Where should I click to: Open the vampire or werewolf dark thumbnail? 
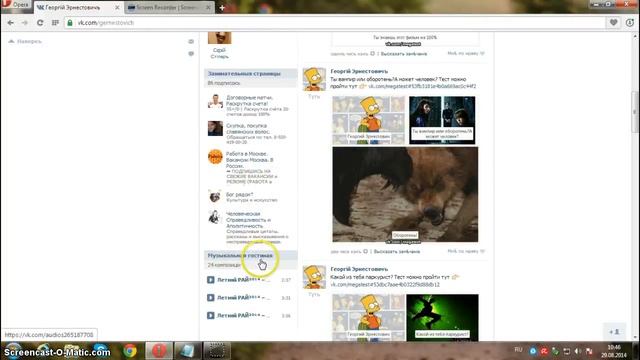(442, 120)
